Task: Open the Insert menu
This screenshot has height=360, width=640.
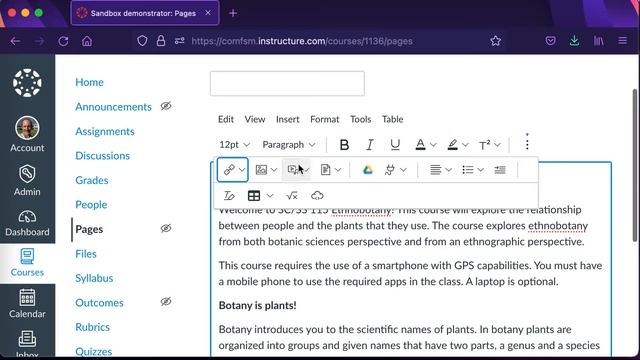Action: coord(287,119)
